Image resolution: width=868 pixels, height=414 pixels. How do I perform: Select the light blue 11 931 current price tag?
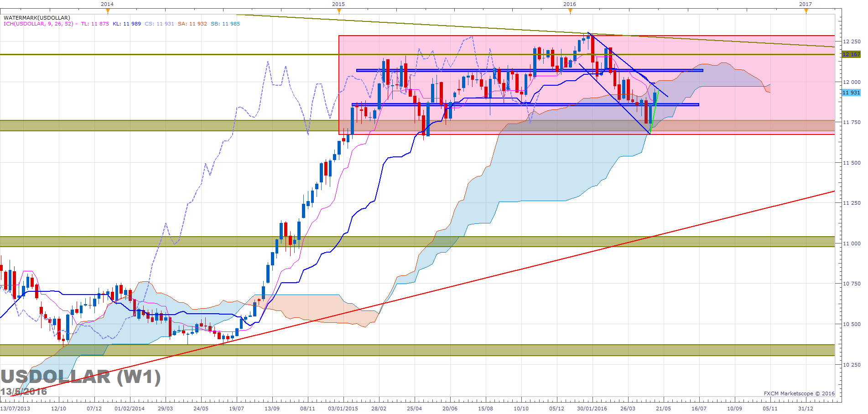(x=851, y=93)
